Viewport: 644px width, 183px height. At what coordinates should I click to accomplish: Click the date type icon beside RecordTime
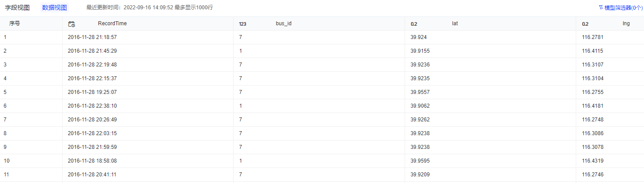coord(71,24)
